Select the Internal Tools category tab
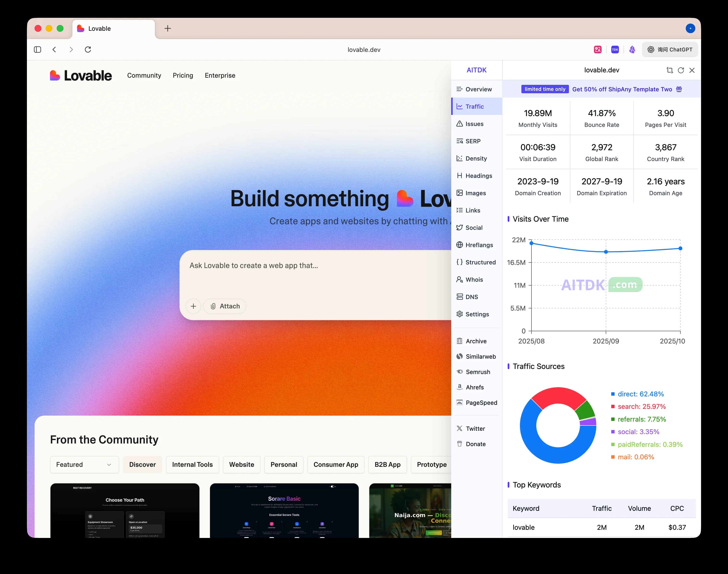728x574 pixels. (192, 464)
